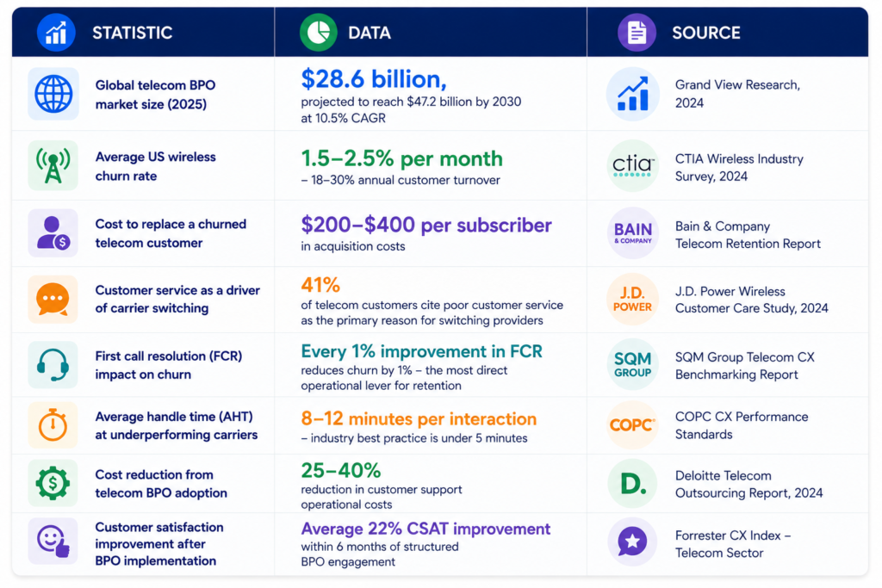Select the globe icon for global telecom BPO
This screenshot has width=882, height=588.
point(53,94)
